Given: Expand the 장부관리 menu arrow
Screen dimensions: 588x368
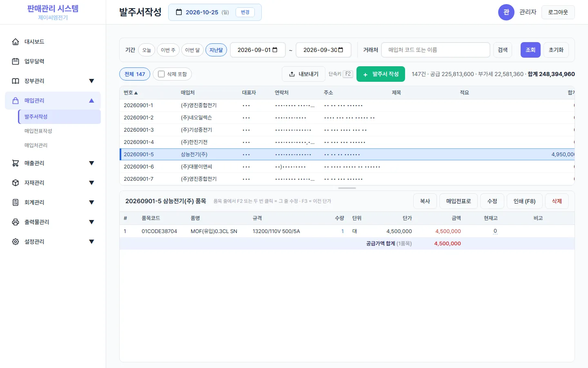Looking at the screenshot, I should pyautogui.click(x=91, y=81).
